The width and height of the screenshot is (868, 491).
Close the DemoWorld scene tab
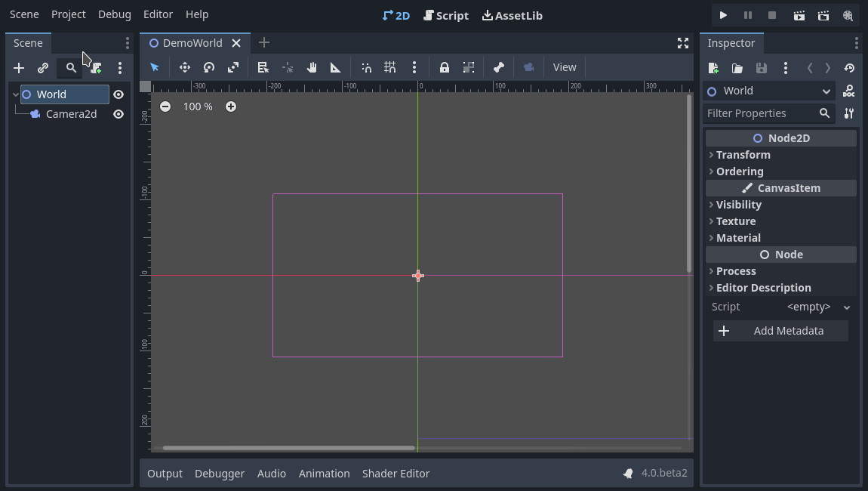(x=236, y=42)
